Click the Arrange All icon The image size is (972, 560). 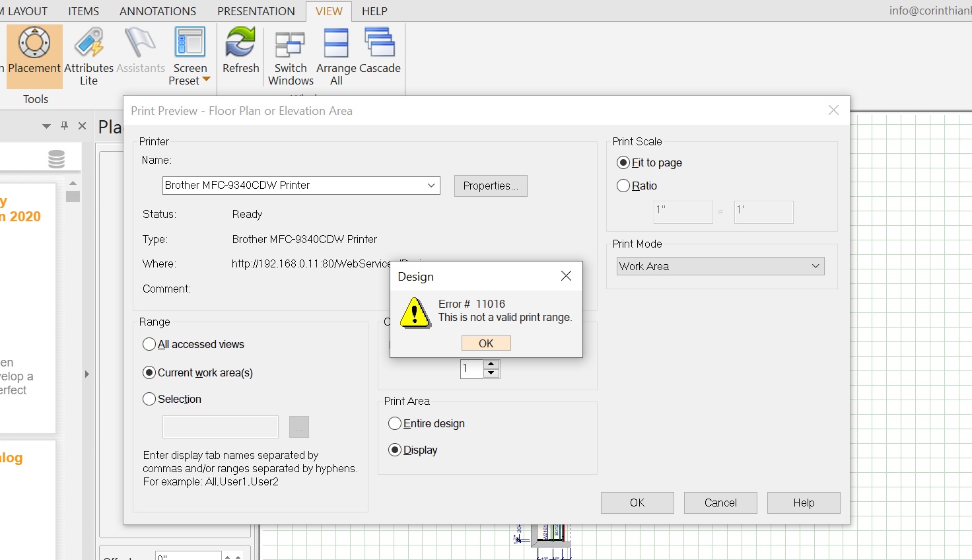click(336, 44)
